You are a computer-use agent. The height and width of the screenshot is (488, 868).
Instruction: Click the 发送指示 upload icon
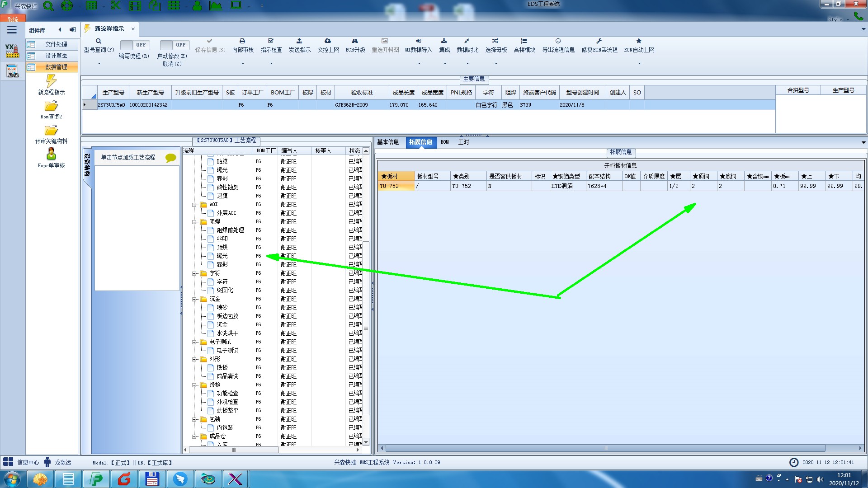(299, 41)
